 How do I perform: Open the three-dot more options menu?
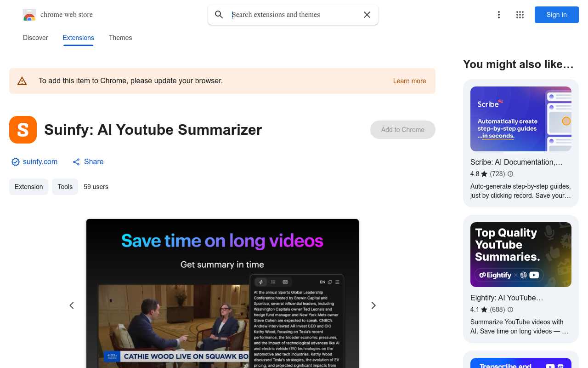coord(499,15)
